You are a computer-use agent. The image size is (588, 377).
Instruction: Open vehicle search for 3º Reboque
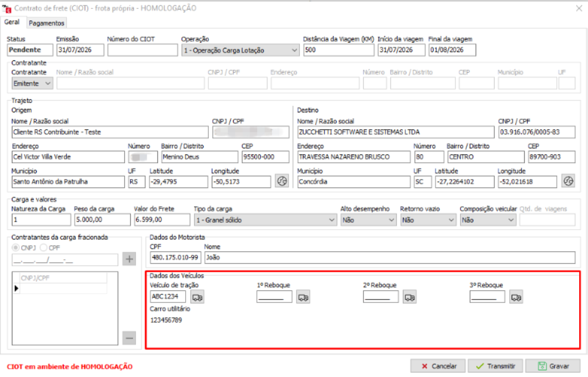tap(516, 297)
